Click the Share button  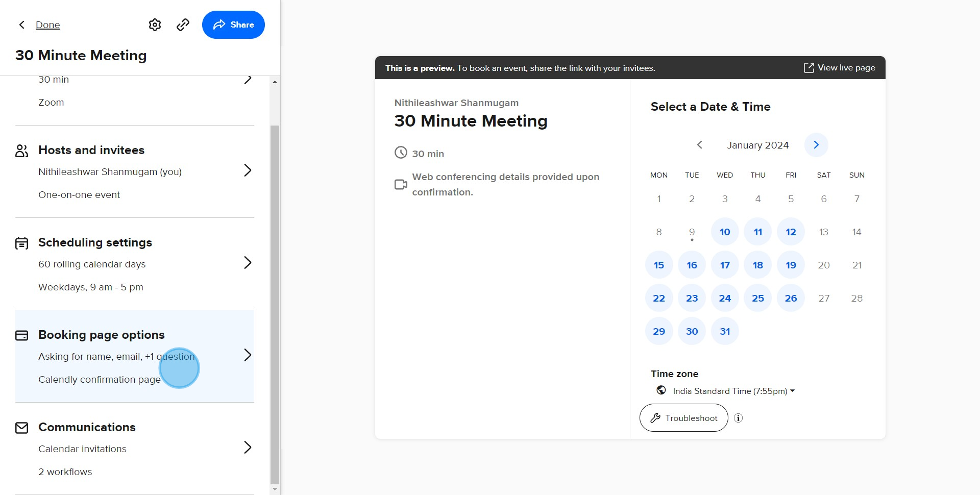pyautogui.click(x=233, y=24)
